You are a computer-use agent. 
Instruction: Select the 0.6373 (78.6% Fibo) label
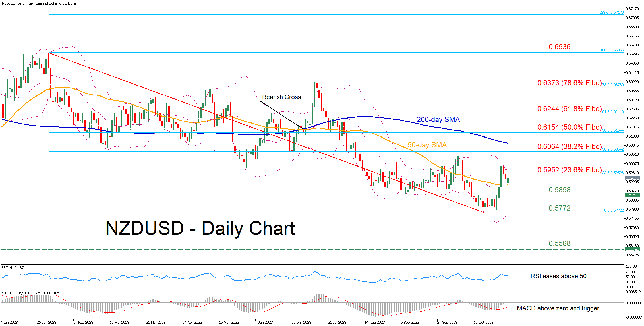[569, 83]
